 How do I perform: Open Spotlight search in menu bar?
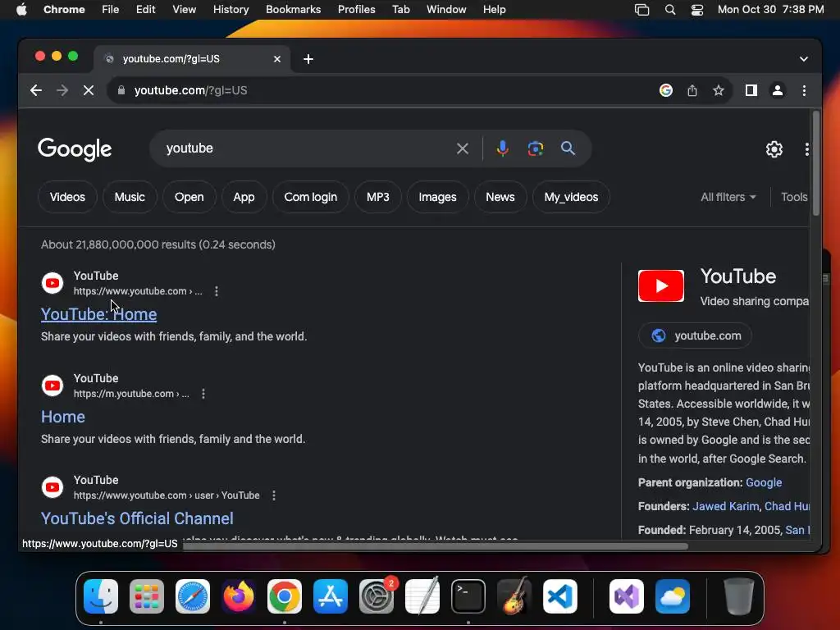click(669, 10)
